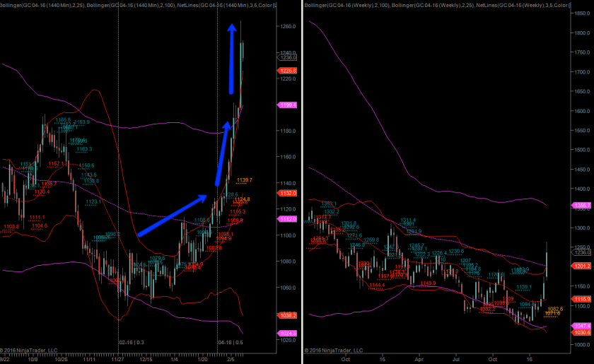Click the red 1104.6 net line label
Image resolution: width=594 pixels, height=364 pixels.
tap(40, 225)
